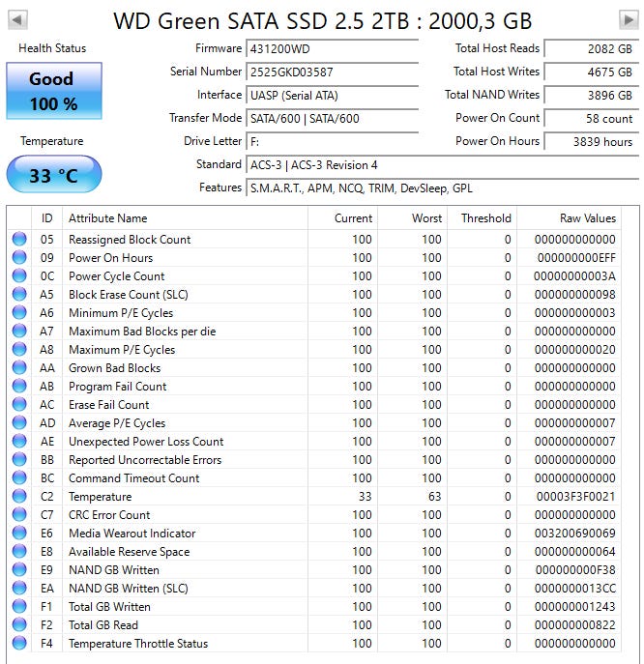Select the Serial Number field
The width and height of the screenshot is (644, 664).
click(x=333, y=72)
